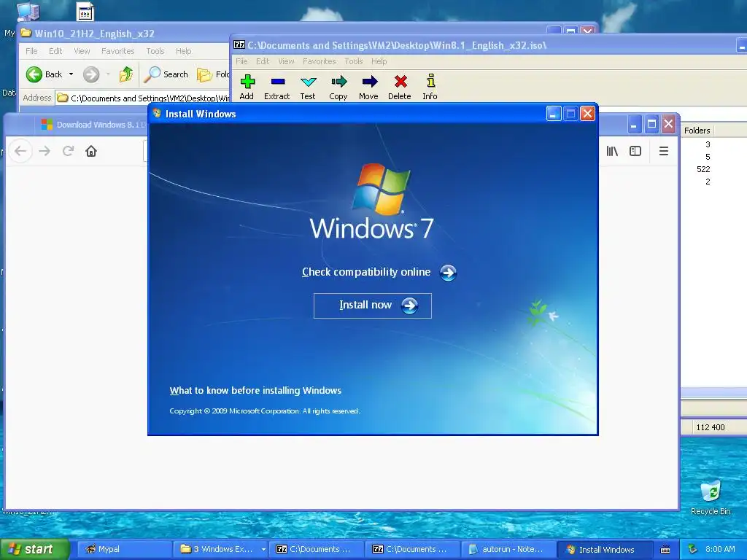Screen dimensions: 747x560
Task: Select the Download Windows 8.1 browser tab
Action: pos(93,125)
